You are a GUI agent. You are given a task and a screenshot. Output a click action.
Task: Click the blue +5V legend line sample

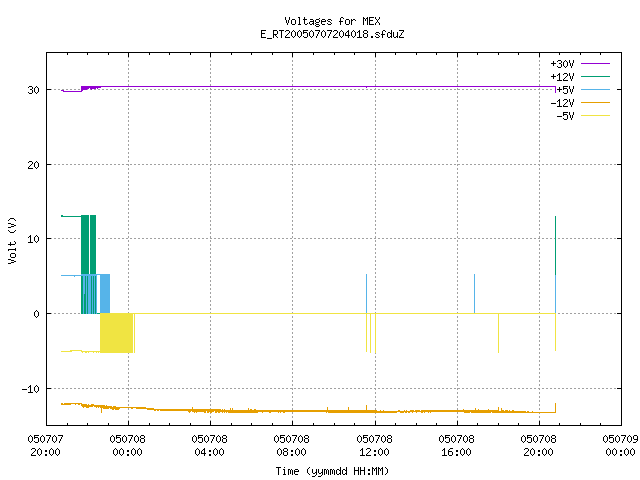(x=595, y=89)
